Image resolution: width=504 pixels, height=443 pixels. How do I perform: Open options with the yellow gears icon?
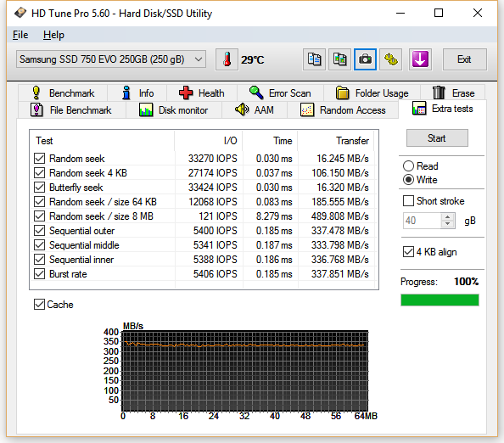pyautogui.click(x=391, y=59)
